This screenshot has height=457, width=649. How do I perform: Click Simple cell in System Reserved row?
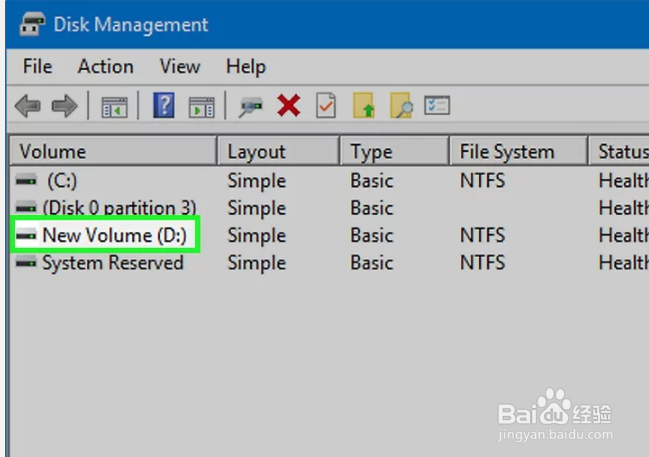pos(257,263)
